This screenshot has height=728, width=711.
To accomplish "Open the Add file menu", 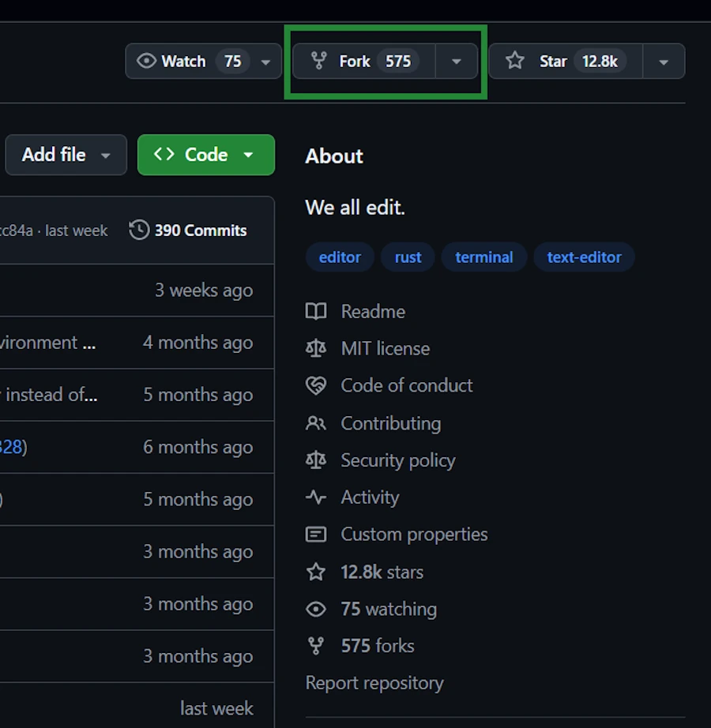I will (66, 155).
